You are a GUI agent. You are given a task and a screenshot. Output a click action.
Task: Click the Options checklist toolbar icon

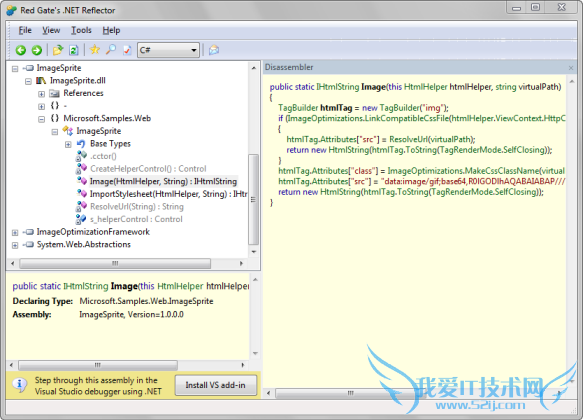click(x=127, y=50)
